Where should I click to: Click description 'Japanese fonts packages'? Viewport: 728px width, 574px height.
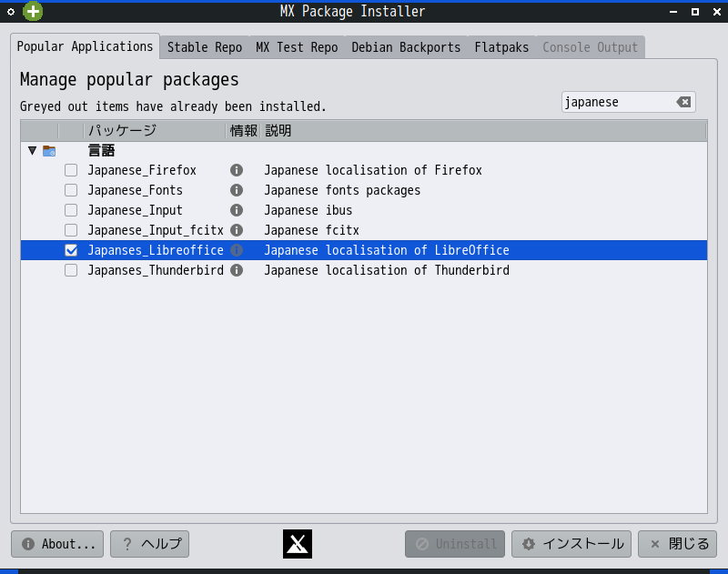click(x=342, y=190)
